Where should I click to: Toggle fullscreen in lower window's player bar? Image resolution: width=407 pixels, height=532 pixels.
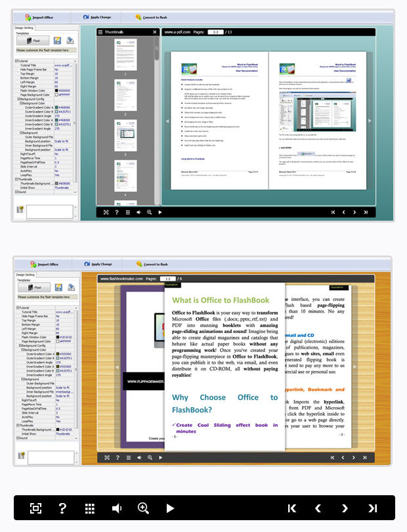pyautogui.click(x=107, y=457)
